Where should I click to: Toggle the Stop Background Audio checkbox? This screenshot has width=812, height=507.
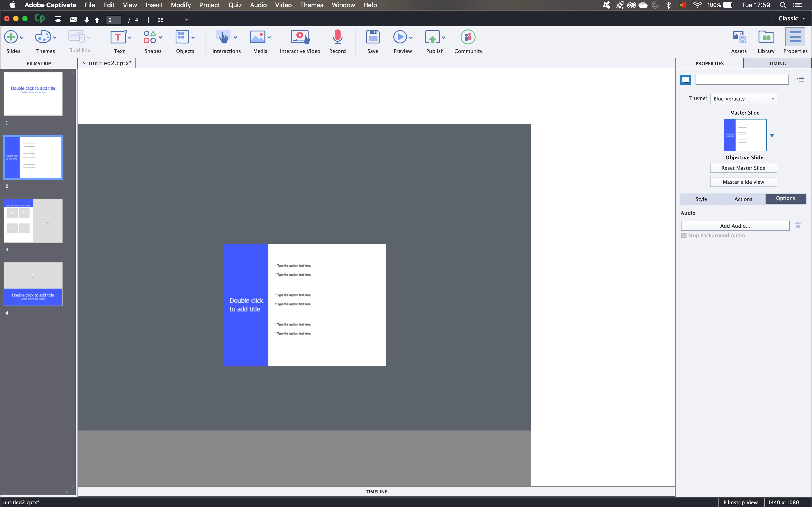click(684, 235)
